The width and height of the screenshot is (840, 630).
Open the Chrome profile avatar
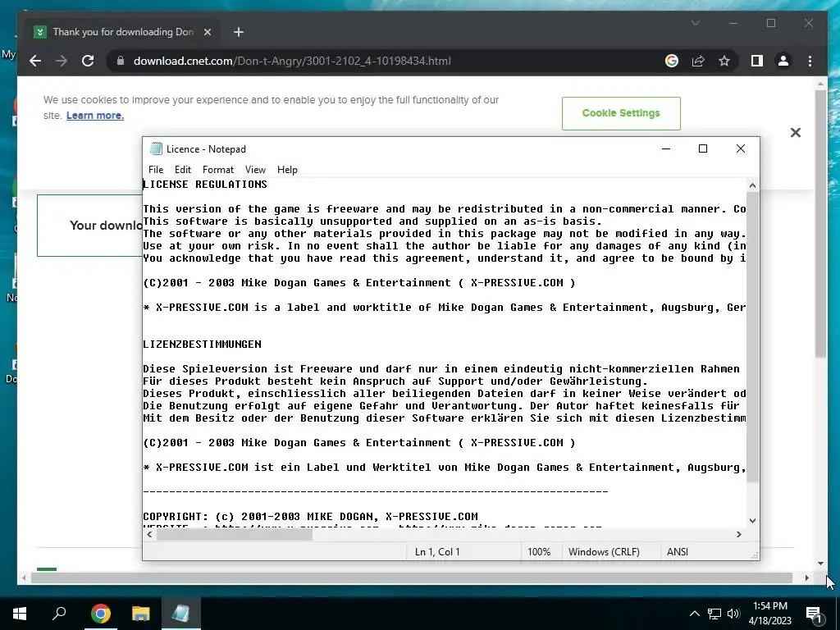[783, 61]
